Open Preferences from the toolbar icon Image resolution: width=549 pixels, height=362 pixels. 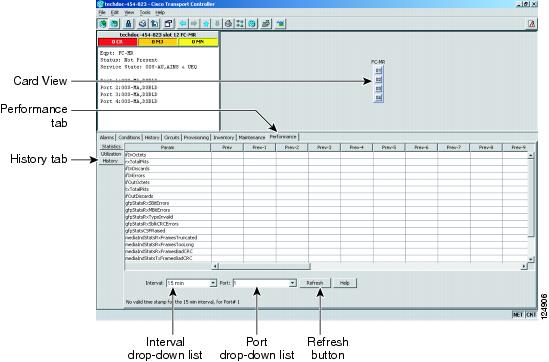(x=168, y=23)
